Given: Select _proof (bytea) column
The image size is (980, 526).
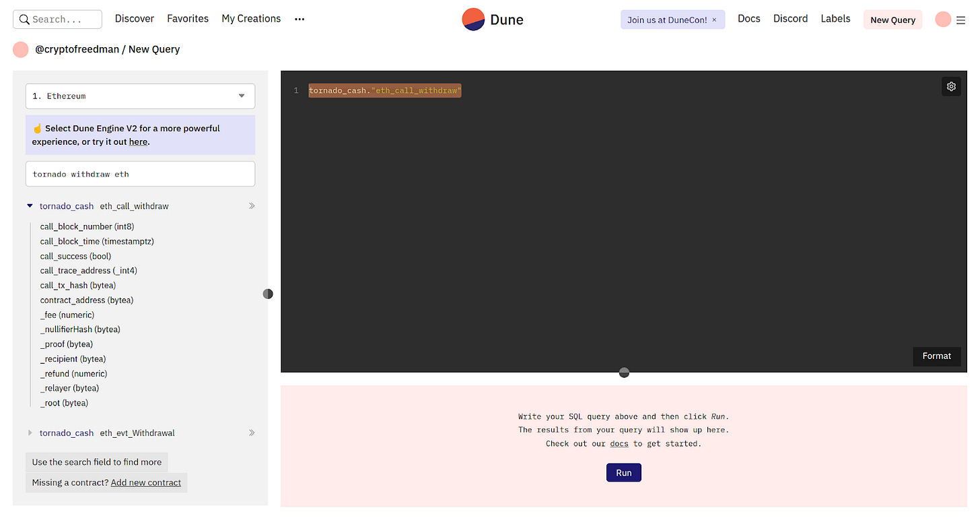Looking at the screenshot, I should click(x=67, y=344).
